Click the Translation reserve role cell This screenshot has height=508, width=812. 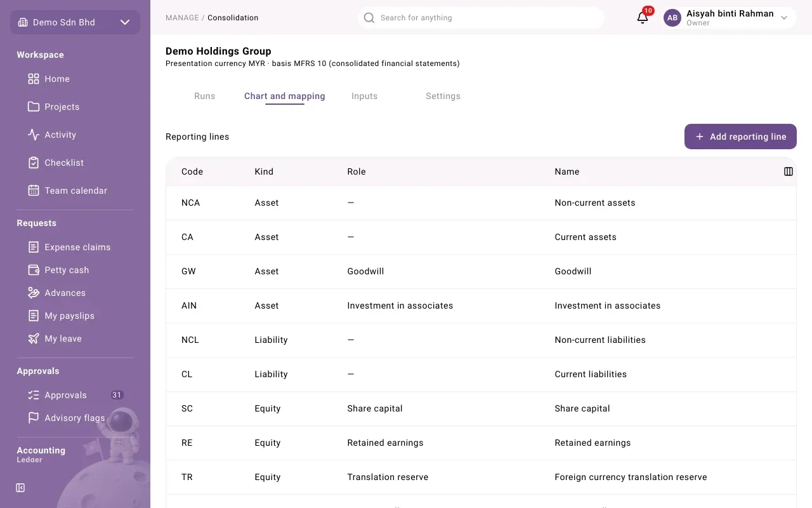[x=388, y=477]
